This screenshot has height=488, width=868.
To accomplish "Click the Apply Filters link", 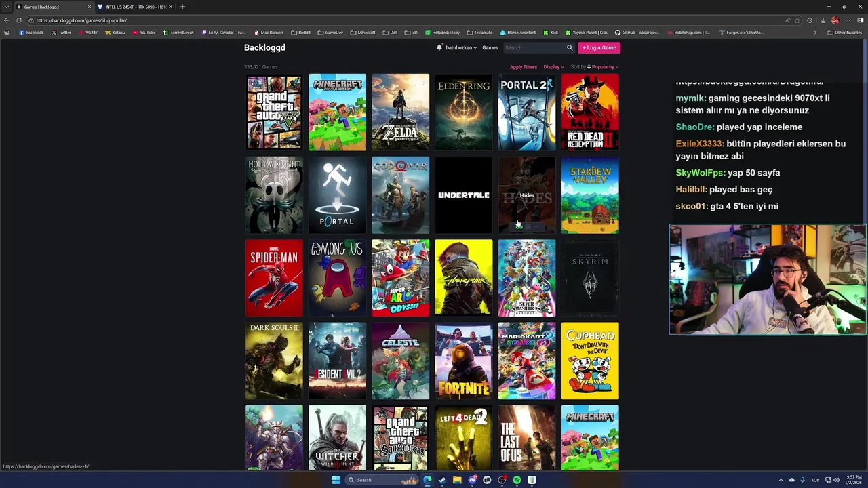I will point(524,67).
